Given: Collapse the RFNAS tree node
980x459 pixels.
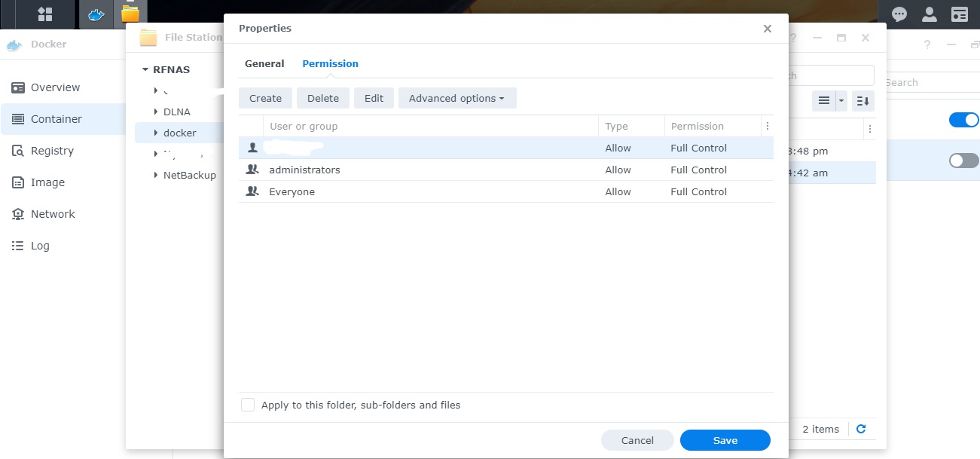Looking at the screenshot, I should click(145, 69).
